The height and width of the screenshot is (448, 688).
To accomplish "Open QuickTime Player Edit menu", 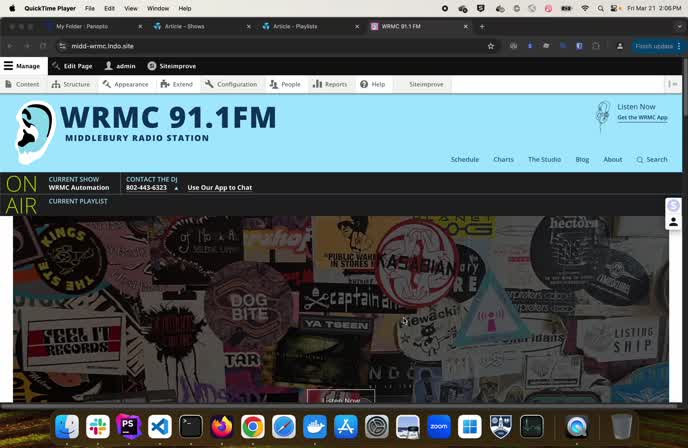I will (110, 8).
